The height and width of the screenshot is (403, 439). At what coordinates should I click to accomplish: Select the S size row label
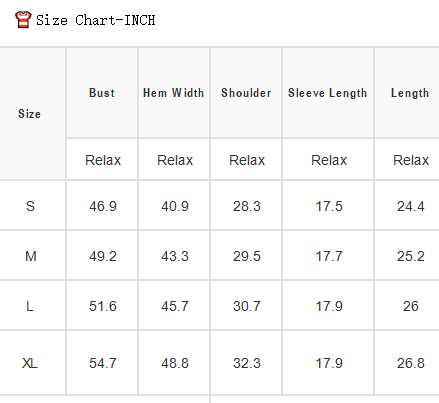(x=30, y=206)
